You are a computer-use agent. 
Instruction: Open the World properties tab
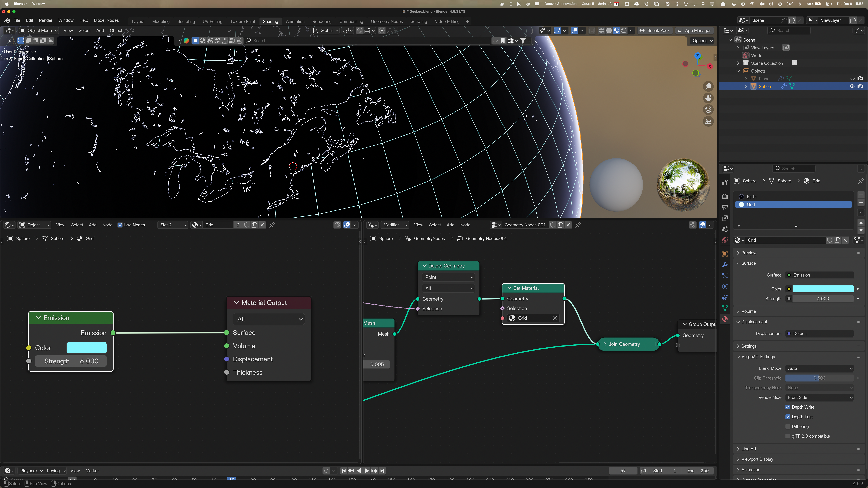725,240
